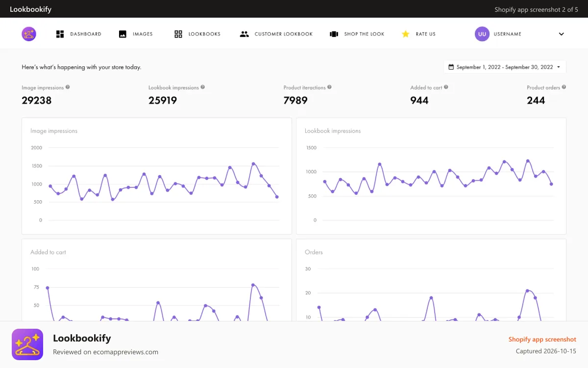The image size is (588, 368).
Task: Click 'Reviewed on ecomappreviews.com' text
Action: (105, 352)
